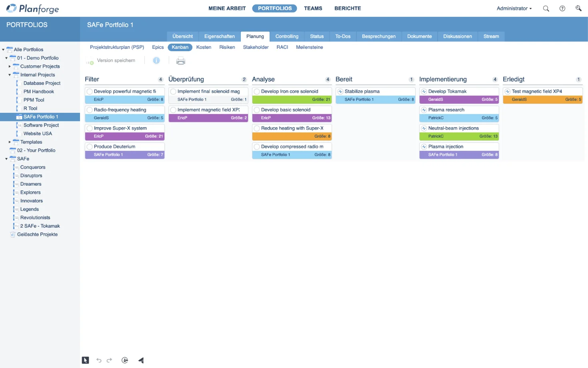Select Website USA project in tree
This screenshot has width=588, height=368.
[38, 134]
